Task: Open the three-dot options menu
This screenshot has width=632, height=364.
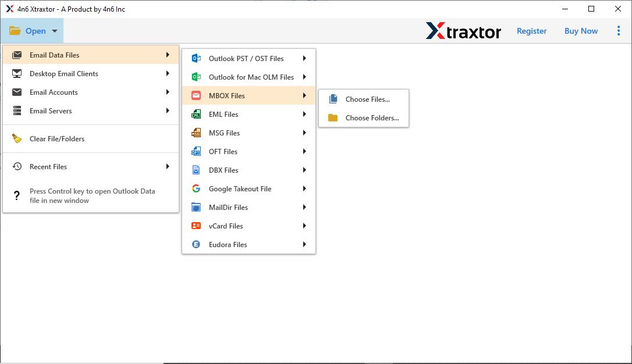Action: click(619, 31)
